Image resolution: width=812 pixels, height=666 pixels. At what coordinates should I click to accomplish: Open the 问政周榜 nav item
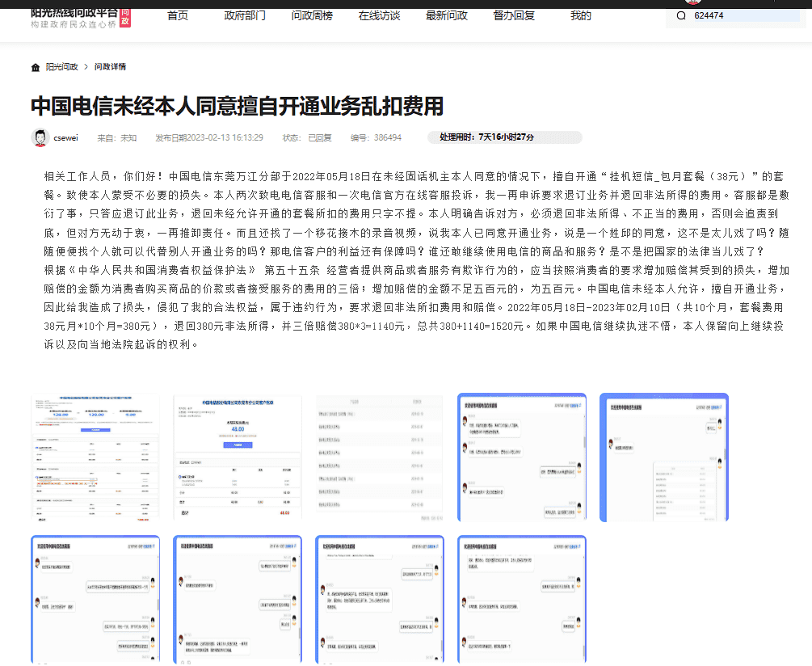pos(312,15)
